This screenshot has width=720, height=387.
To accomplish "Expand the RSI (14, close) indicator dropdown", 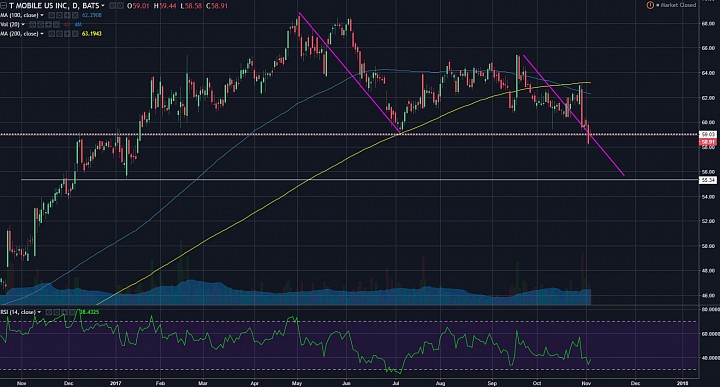I will coord(39,312).
